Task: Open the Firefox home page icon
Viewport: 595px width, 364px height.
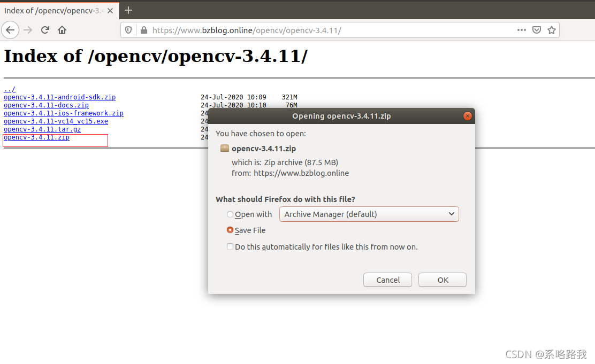Action: (62, 30)
